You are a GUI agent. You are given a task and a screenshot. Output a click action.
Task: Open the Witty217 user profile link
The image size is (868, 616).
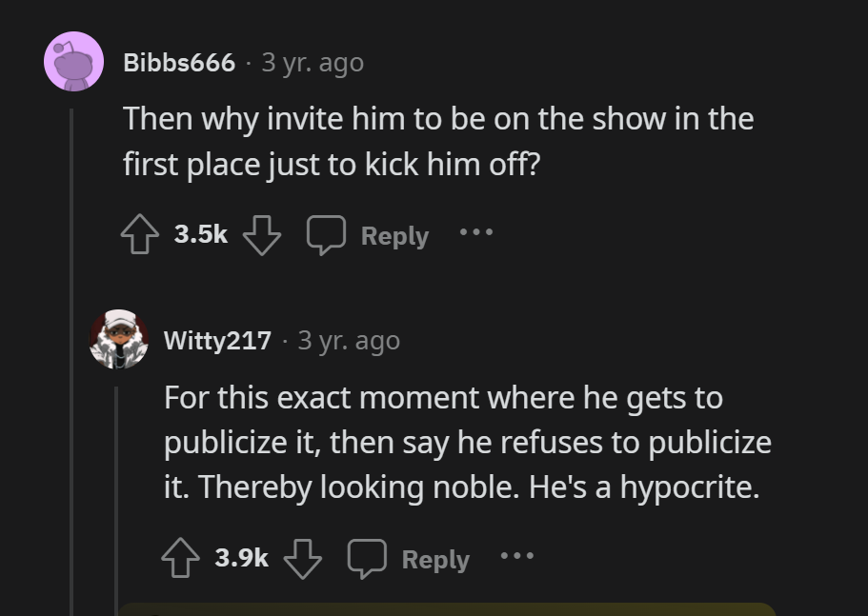pos(217,341)
